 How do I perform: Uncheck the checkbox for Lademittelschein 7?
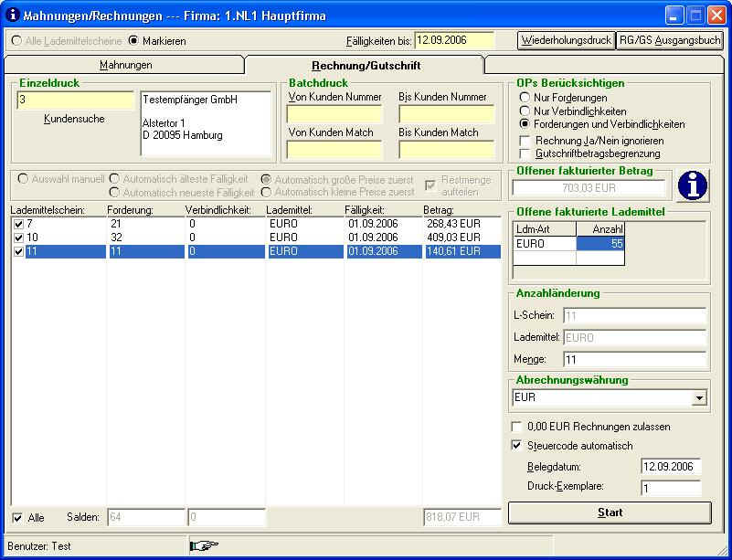19,225
